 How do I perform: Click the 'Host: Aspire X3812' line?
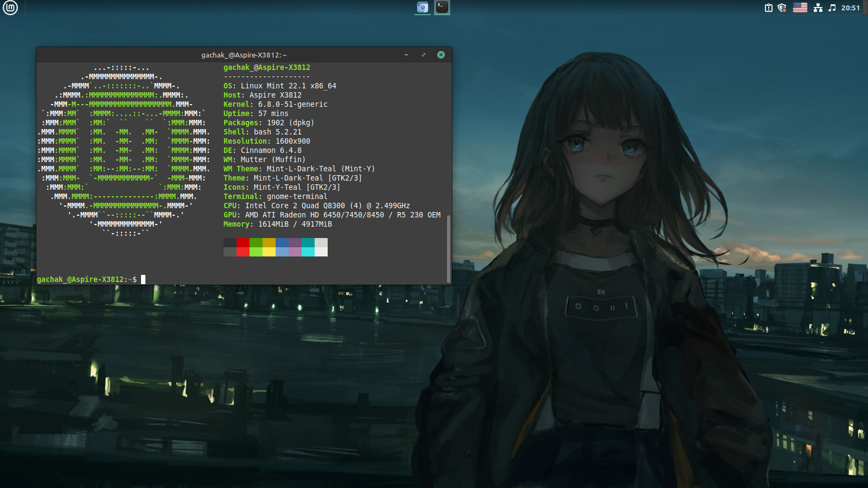263,95
